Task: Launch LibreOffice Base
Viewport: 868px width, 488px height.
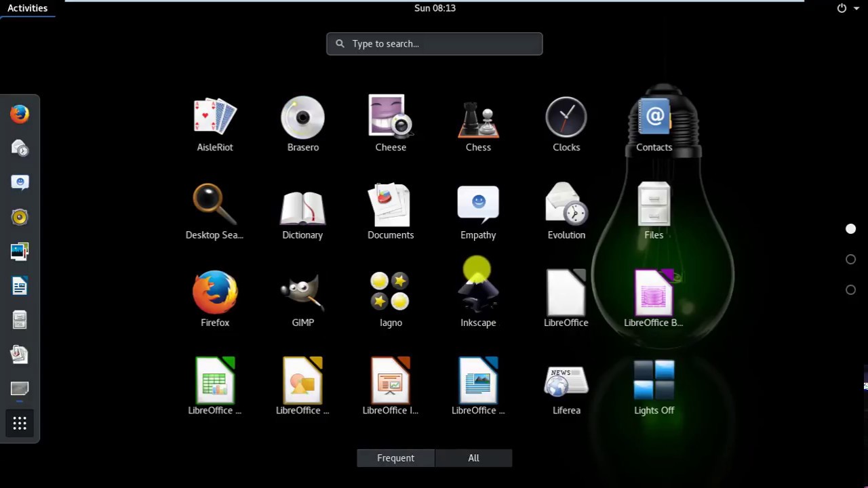Action: coord(654,299)
